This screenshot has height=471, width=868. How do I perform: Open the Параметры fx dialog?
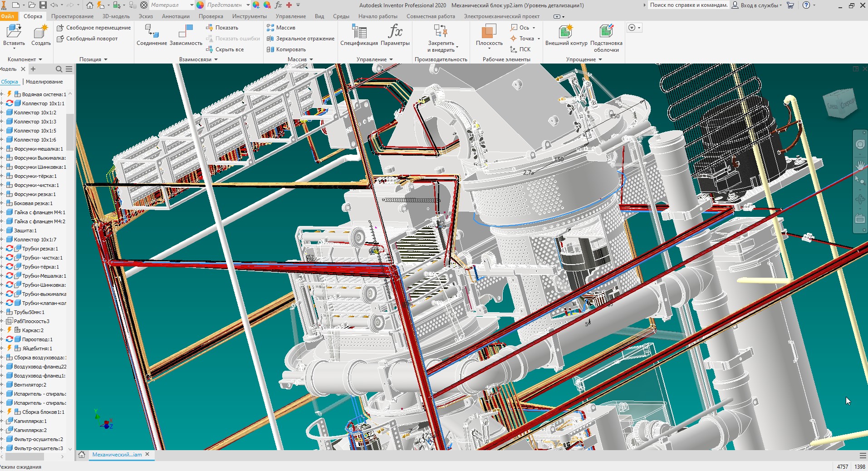[x=395, y=32]
